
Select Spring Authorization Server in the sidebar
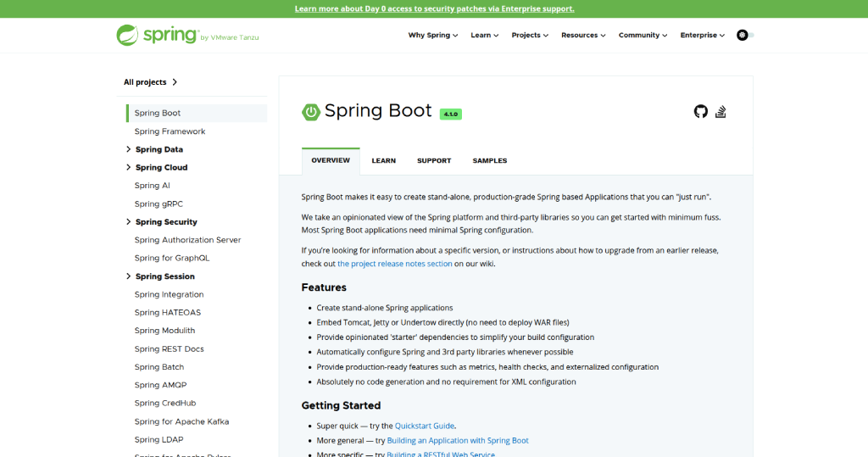[187, 240]
